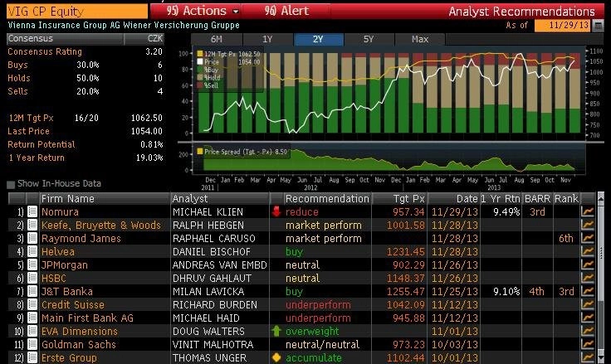
Task: Open Goldman Sachs report document icon
Action: (32, 344)
